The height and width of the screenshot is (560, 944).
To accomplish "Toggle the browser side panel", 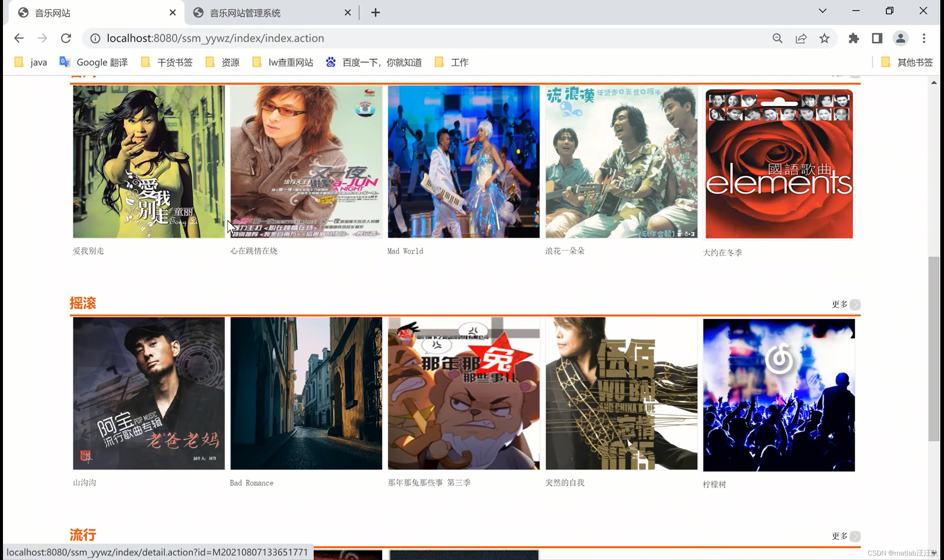I will [x=877, y=38].
